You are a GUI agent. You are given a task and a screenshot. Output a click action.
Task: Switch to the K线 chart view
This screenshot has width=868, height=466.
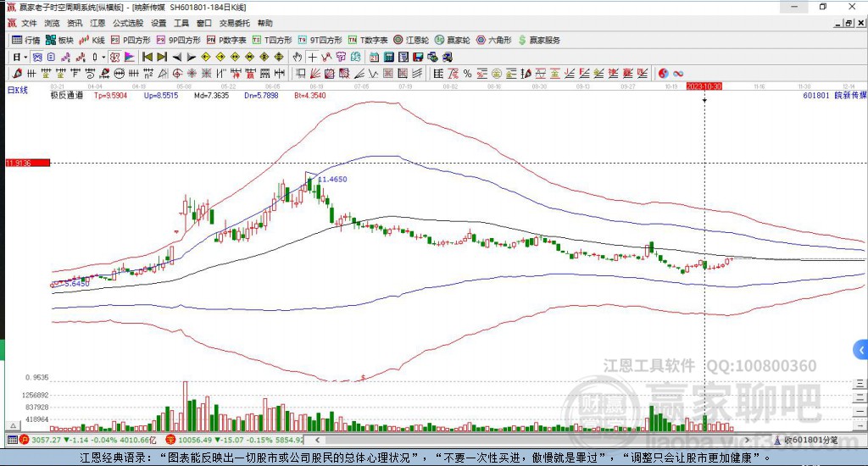coord(92,40)
